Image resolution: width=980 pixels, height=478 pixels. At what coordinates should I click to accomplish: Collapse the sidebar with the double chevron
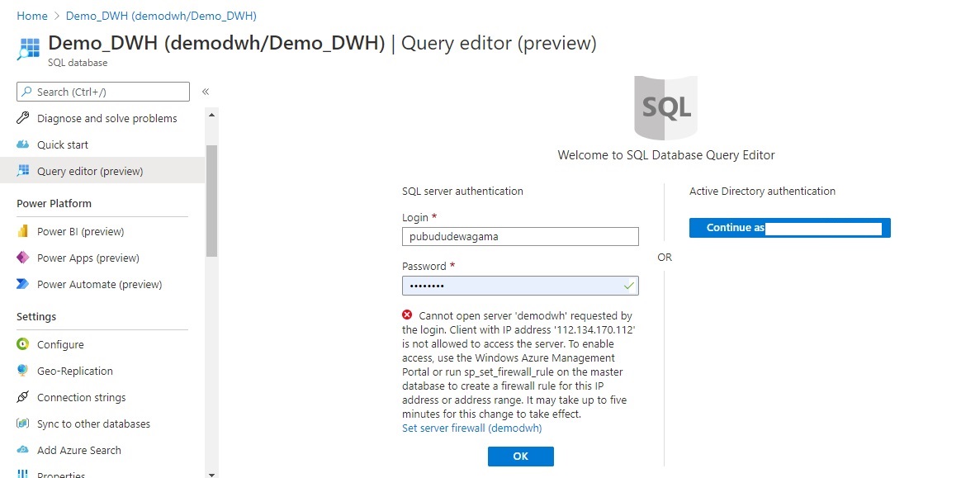pos(205,92)
